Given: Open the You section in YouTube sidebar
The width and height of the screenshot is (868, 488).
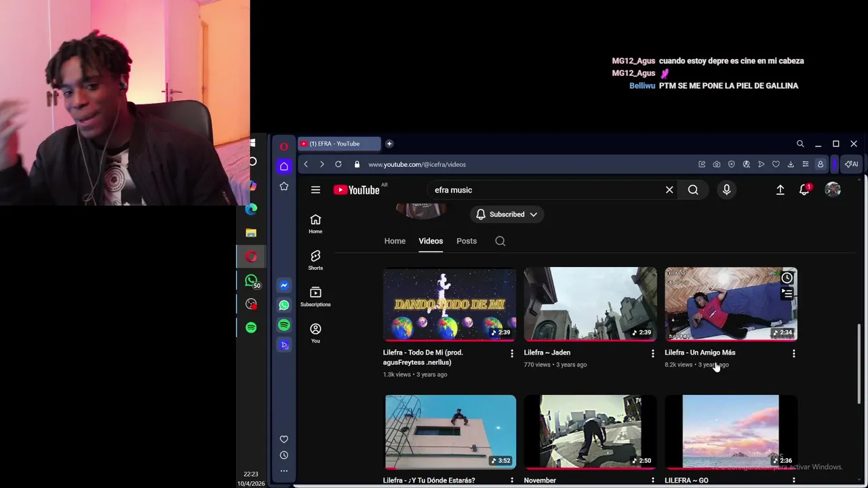Looking at the screenshot, I should [315, 333].
